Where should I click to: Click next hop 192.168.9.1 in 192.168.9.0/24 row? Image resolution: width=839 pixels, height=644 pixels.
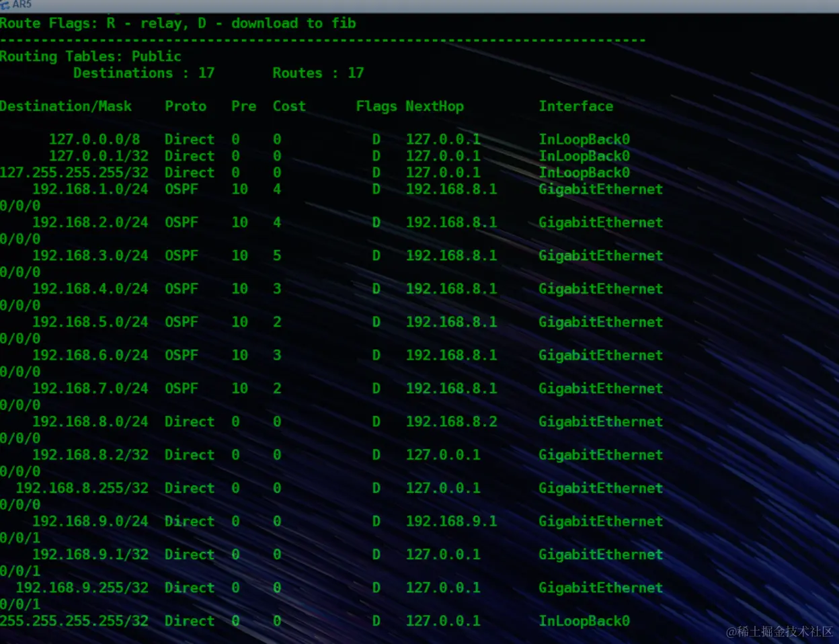[x=451, y=522]
